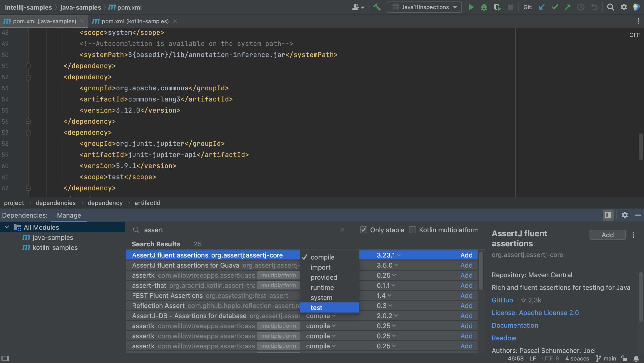Screen dimensions: 644x363
Task: Select import scope option
Action: 329,267
